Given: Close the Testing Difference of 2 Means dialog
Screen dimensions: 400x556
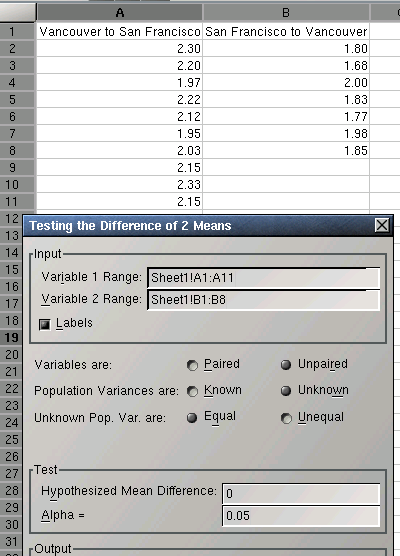Looking at the screenshot, I should [x=382, y=225].
